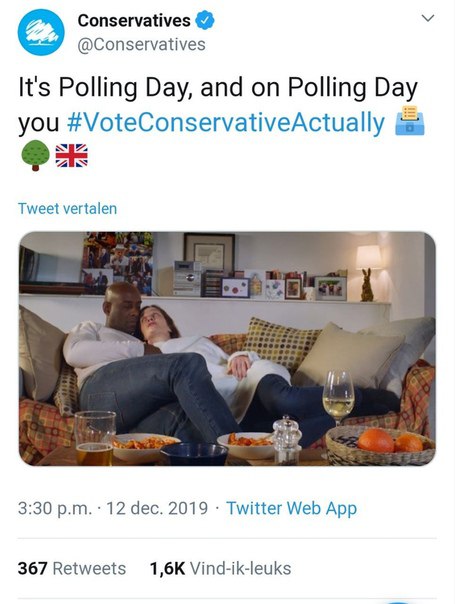
Task: Open the #VoteConservativeActually hashtag
Action: click(x=226, y=123)
